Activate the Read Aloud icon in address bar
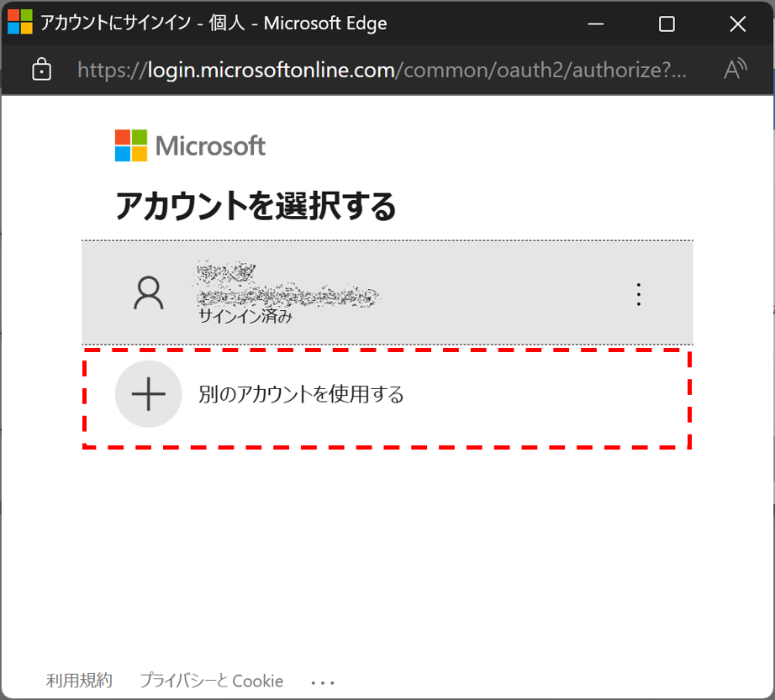Viewport: 775px width, 700px height. click(x=735, y=69)
